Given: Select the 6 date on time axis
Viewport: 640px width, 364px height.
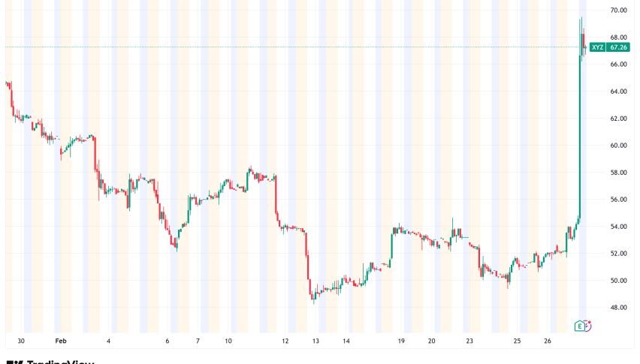Looking at the screenshot, I should (x=168, y=341).
